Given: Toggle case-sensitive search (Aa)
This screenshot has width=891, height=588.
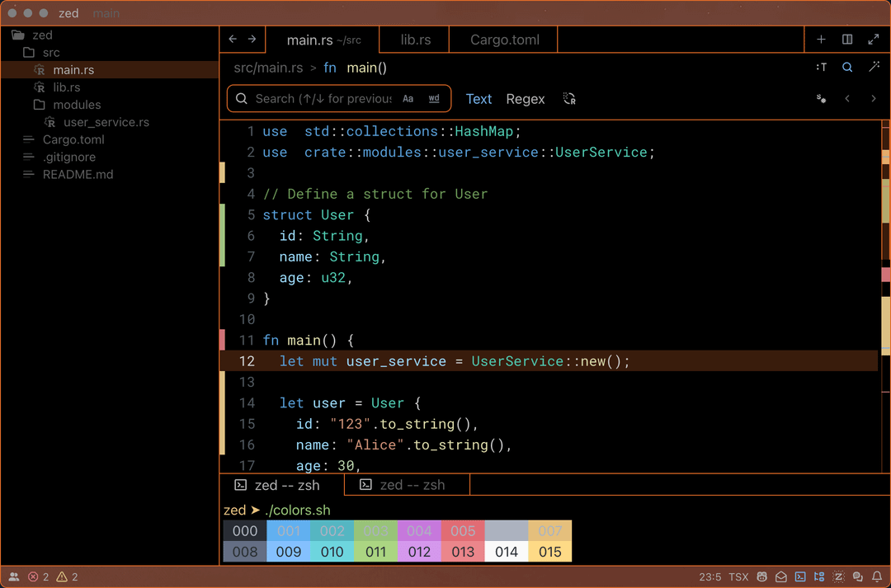Looking at the screenshot, I should click(x=408, y=99).
